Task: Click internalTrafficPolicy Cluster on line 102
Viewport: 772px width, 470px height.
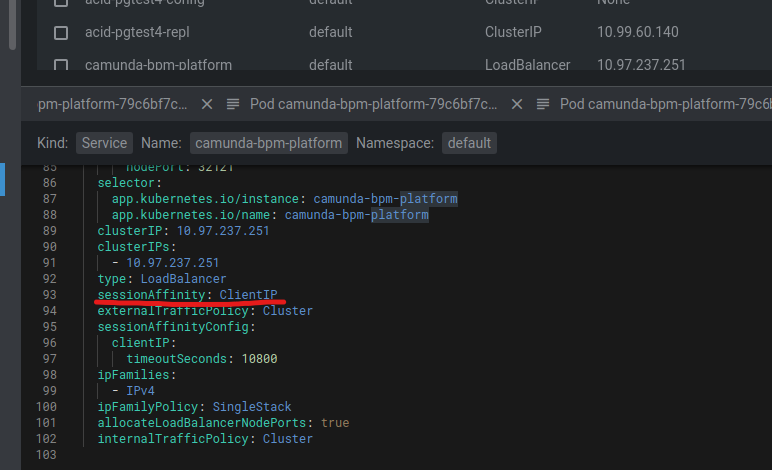Action: 205,439
